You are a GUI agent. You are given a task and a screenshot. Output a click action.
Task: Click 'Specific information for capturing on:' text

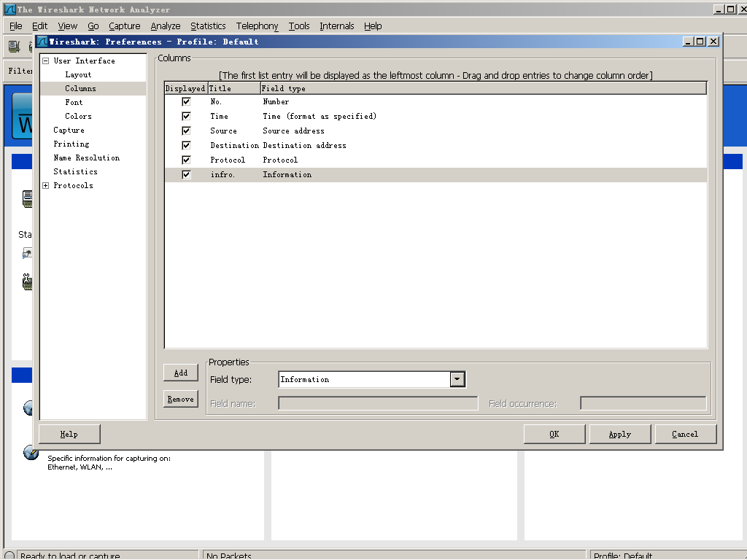(109, 458)
